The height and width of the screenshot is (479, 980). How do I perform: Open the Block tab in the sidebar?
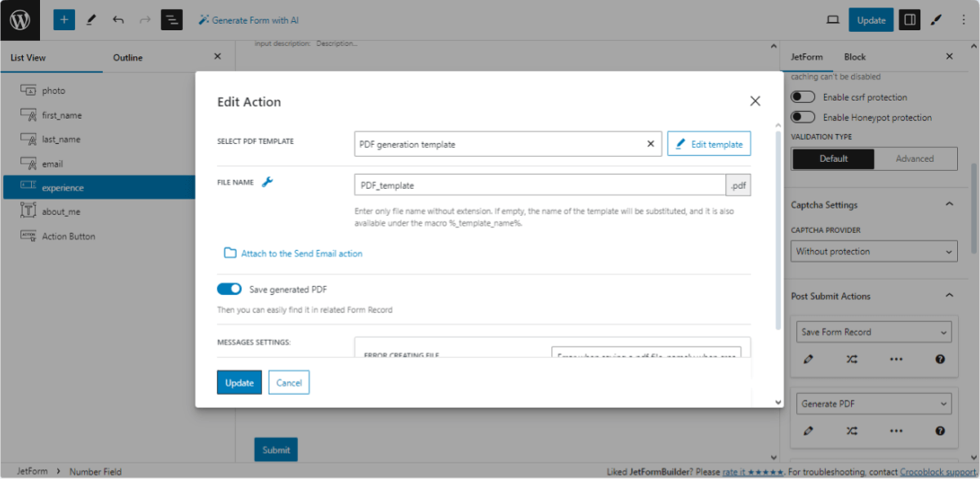pos(854,56)
